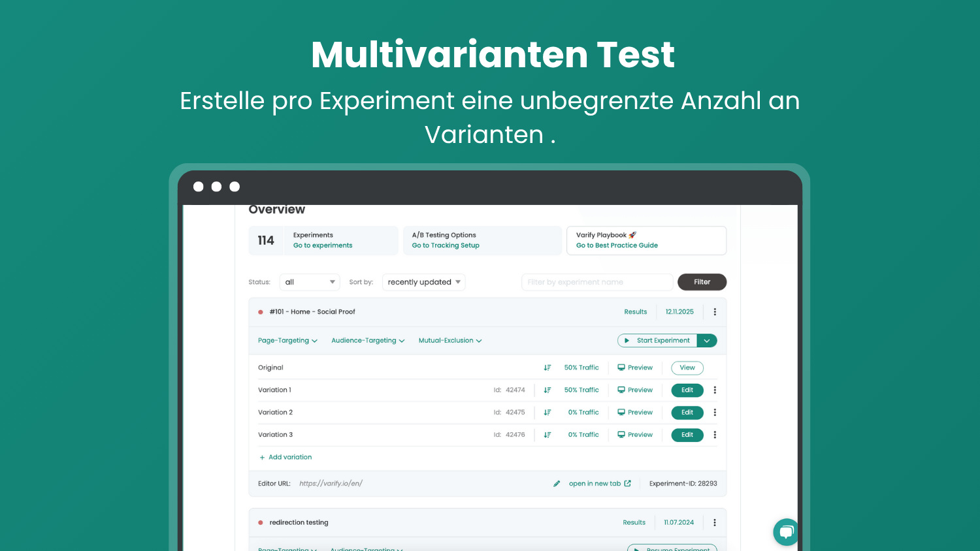Click the Variation 2 name

pyautogui.click(x=275, y=413)
